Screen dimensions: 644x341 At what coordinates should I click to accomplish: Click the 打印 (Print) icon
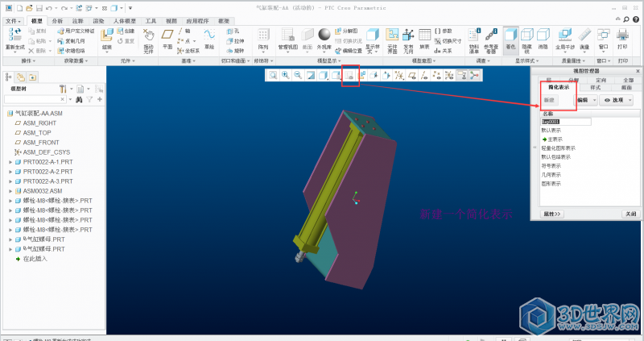click(x=622, y=37)
